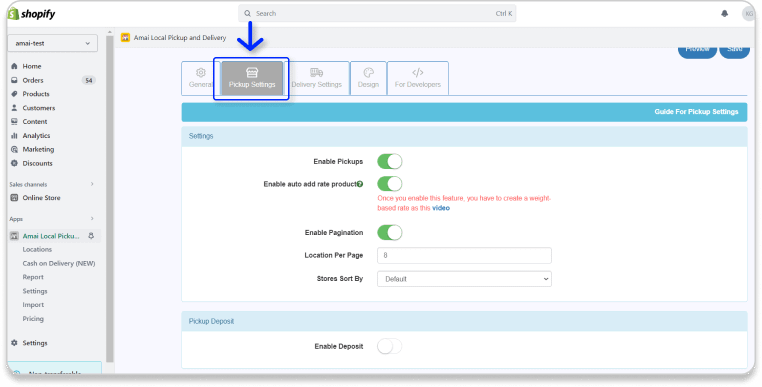Open the Stores Sort By dropdown
Screen dimensions: 762x387
click(464, 279)
